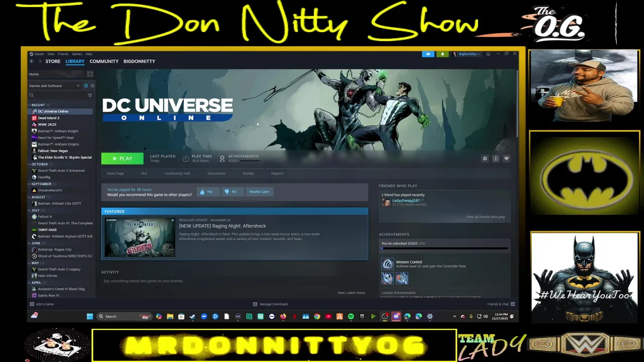Open the Games menu
This screenshot has width=644, height=362.
click(x=76, y=54)
